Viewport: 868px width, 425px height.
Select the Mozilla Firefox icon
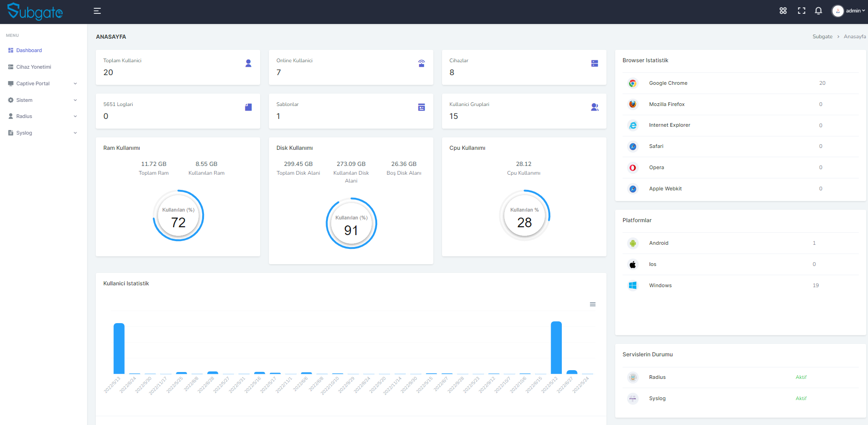click(633, 104)
